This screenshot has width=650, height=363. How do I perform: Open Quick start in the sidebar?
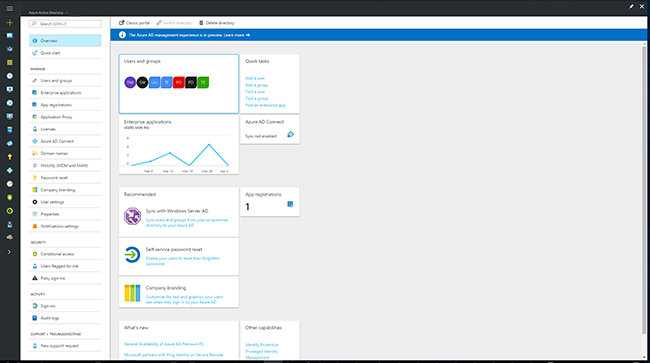click(65, 53)
